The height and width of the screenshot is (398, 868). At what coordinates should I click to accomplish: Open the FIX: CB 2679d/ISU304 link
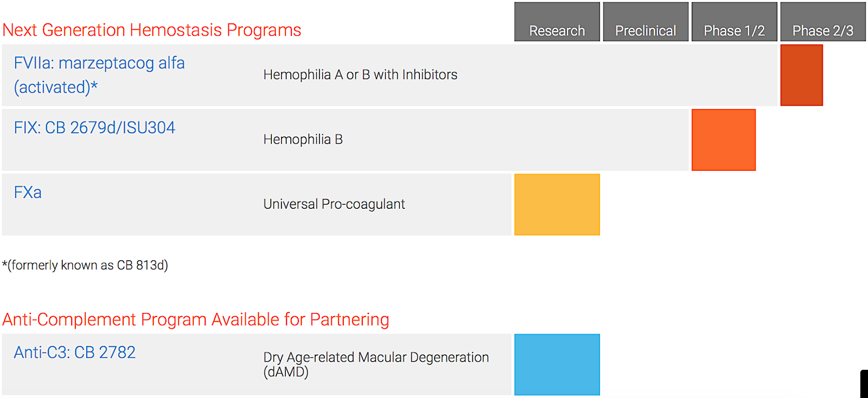94,128
